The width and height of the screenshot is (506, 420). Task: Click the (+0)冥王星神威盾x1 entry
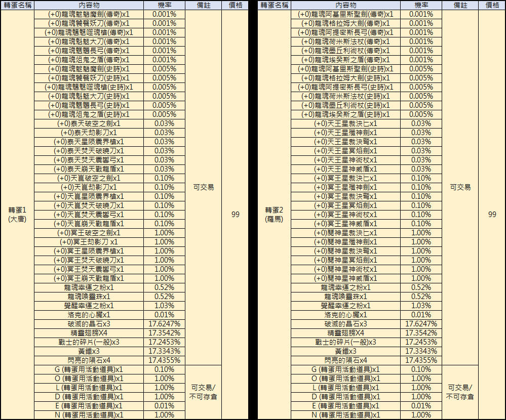coord(345,224)
